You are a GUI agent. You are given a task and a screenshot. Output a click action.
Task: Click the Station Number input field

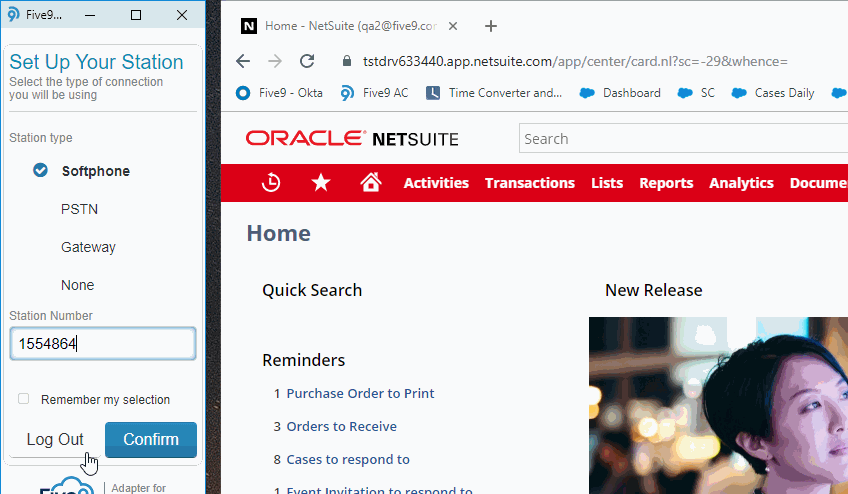tap(103, 344)
